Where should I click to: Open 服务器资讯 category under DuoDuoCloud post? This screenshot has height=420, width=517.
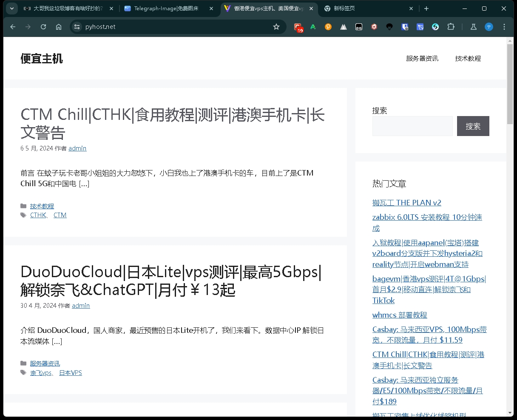point(45,363)
